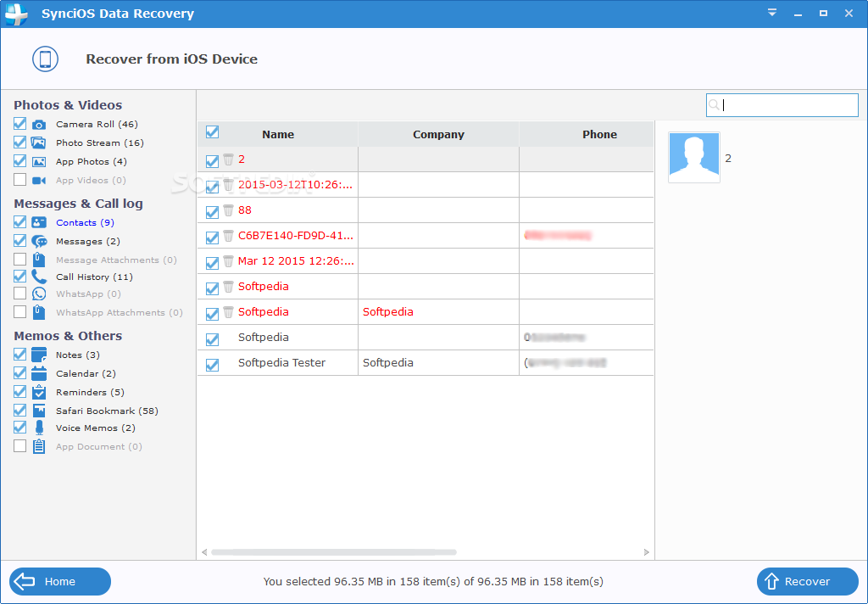Screen dimensions: 868x604
Task: Click the trash icon beside contact 88
Action: pyautogui.click(x=228, y=210)
